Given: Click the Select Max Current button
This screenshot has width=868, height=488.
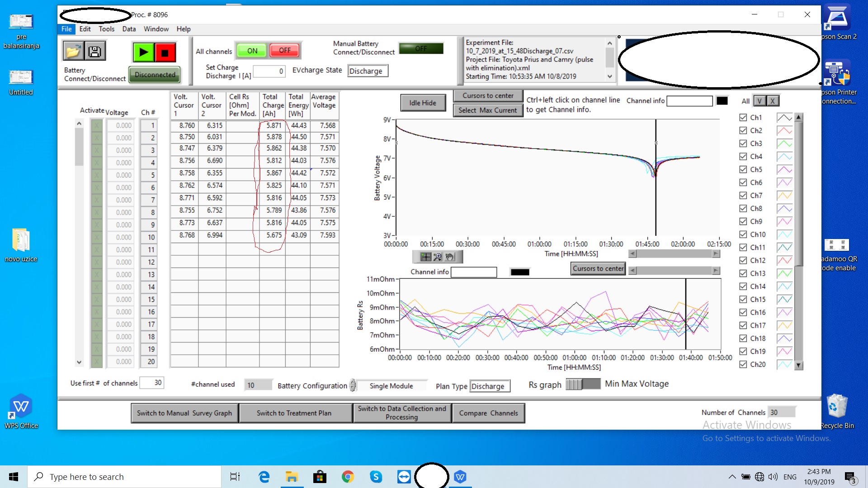Looking at the screenshot, I should (487, 110).
